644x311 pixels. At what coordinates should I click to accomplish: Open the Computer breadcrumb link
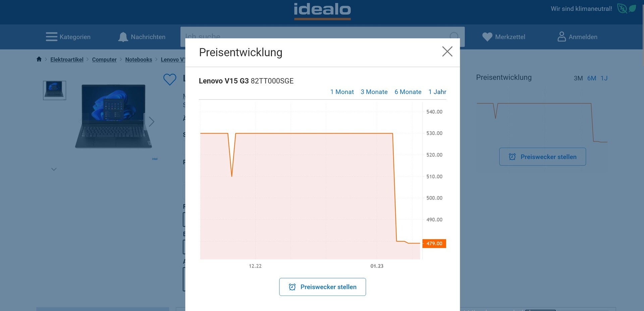click(x=104, y=59)
